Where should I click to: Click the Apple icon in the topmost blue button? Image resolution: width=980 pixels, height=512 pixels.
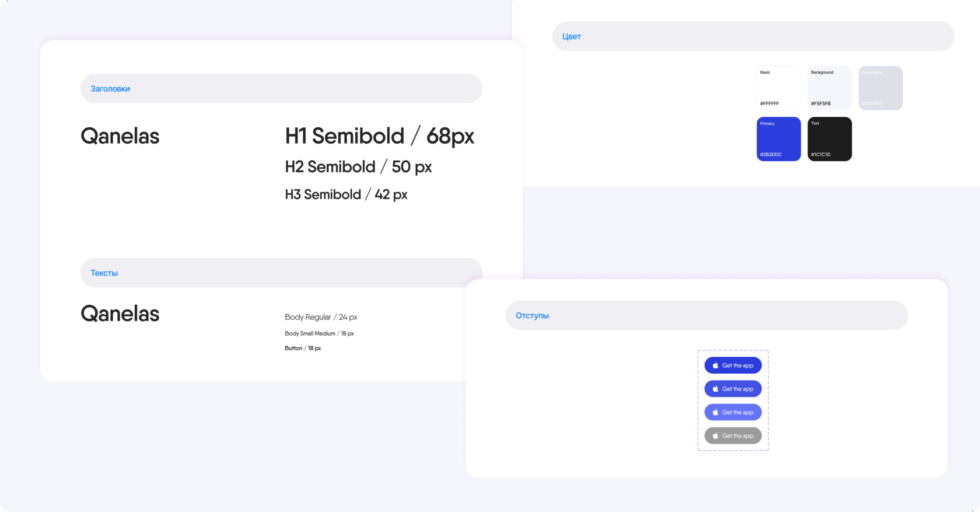click(715, 365)
